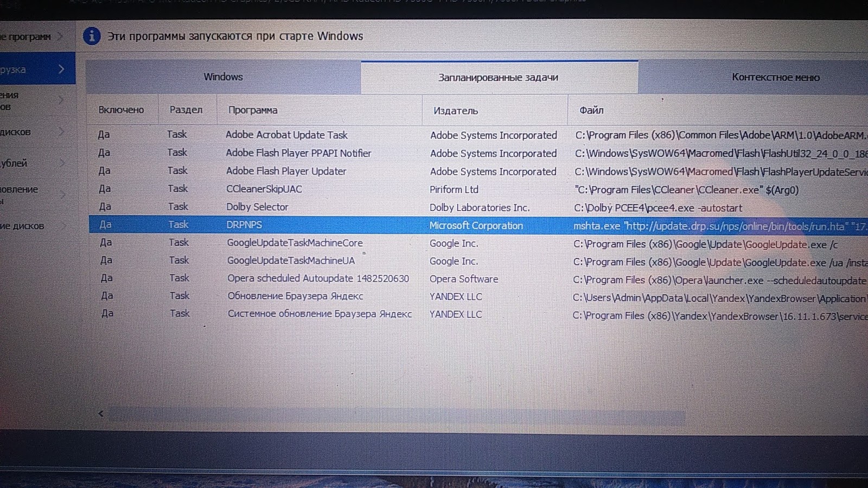Click Piriform Ltd publisher cell

[454, 189]
